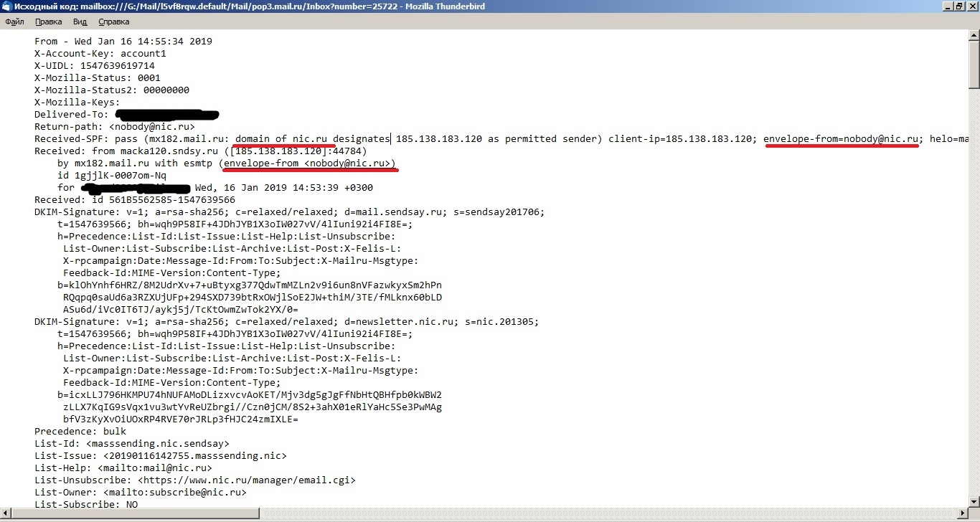Click the vertical scrollbar down arrow
The height and width of the screenshot is (522, 980).
[974, 503]
